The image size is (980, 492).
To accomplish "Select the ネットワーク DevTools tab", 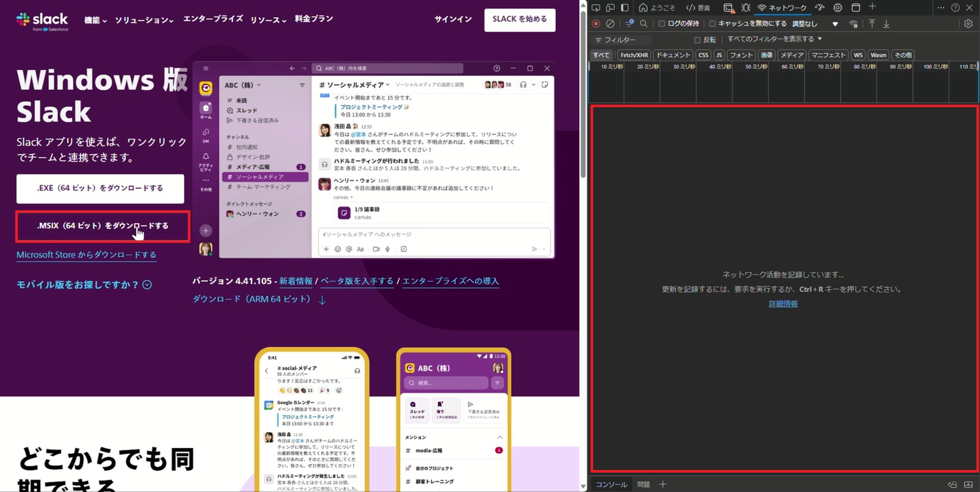I will (782, 8).
